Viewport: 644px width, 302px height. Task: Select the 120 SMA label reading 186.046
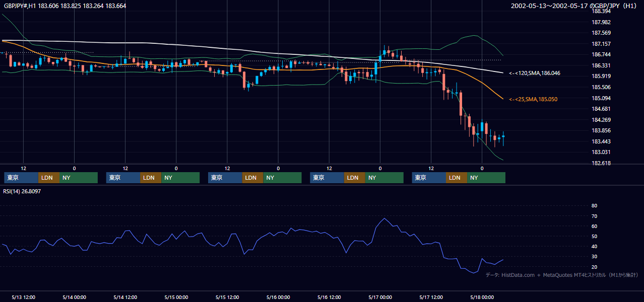(x=535, y=73)
